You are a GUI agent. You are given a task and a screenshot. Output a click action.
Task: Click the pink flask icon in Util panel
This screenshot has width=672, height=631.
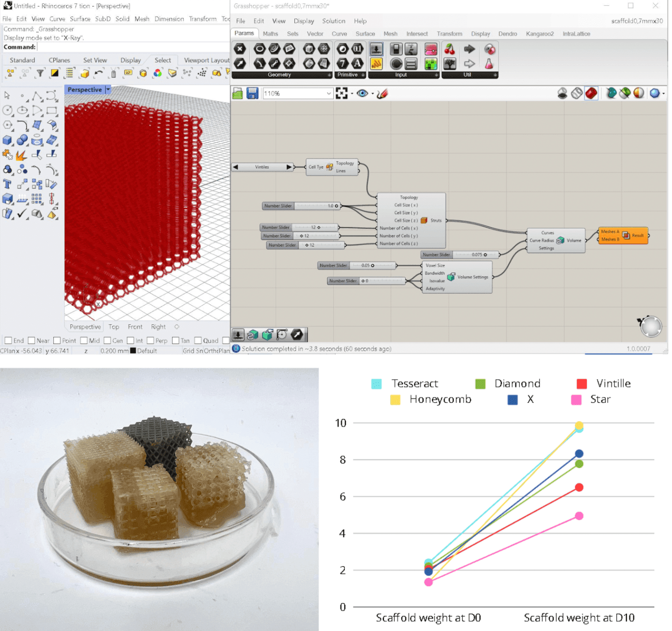coord(489,64)
